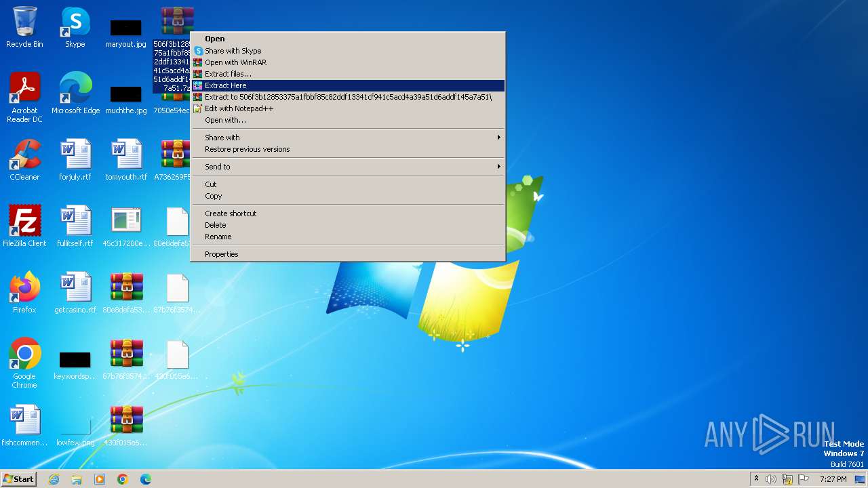Select the keywordsp image file
868x488 pixels.
(x=75, y=365)
